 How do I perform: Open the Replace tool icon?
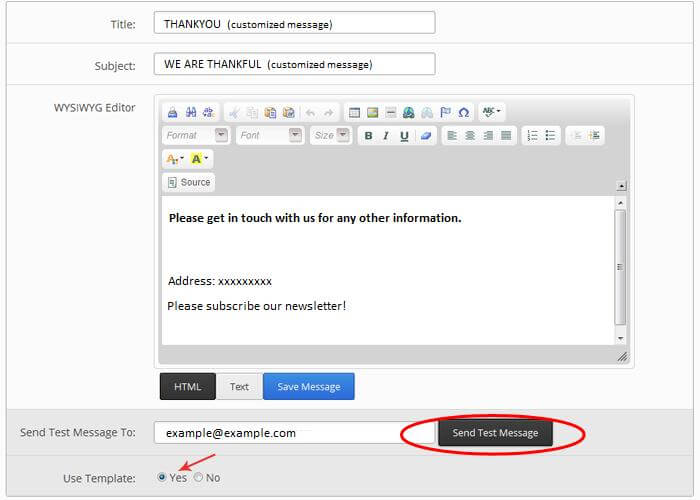208,112
